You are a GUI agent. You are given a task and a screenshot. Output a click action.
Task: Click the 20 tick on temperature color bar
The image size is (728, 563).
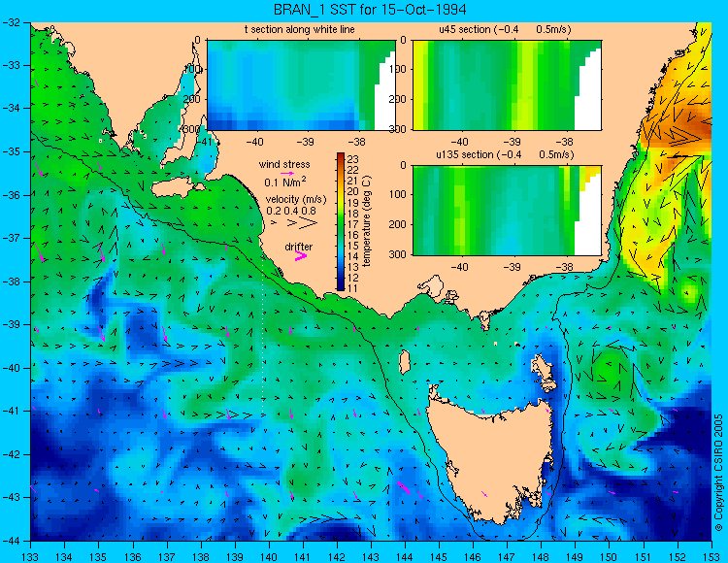coord(353,191)
